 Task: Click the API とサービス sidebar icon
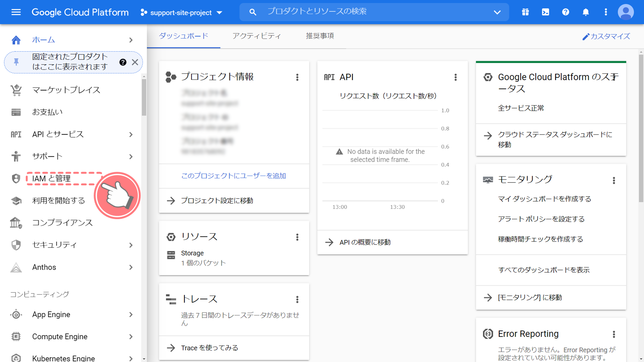click(16, 135)
